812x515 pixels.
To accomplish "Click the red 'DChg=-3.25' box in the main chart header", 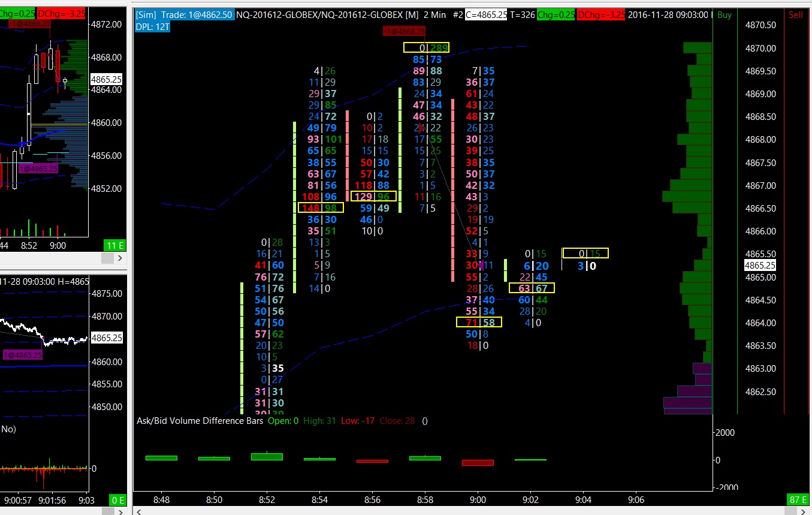I will tap(600, 15).
